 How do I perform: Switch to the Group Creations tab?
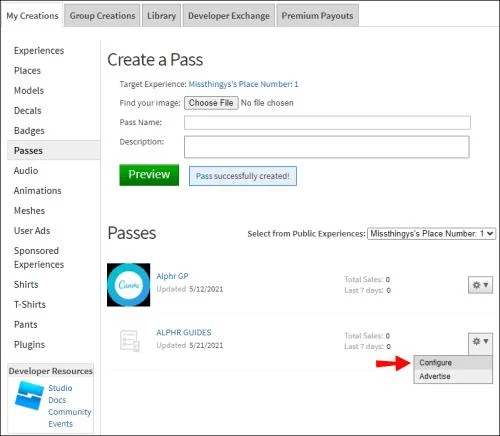point(102,16)
